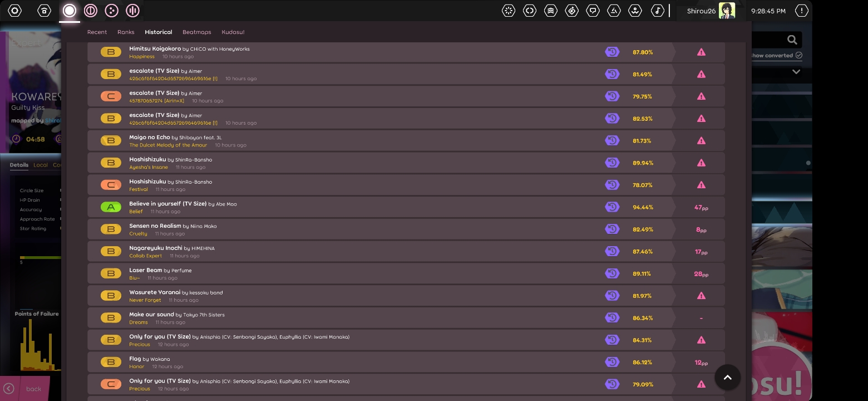Click the C grade badge on escalate 79.75%
The width and height of the screenshot is (868, 401).
coord(111,96)
